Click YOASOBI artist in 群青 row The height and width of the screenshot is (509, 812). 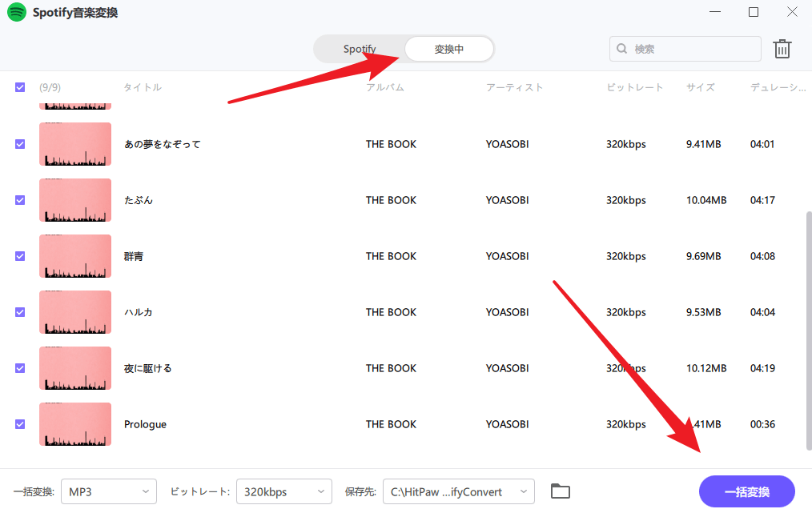508,256
